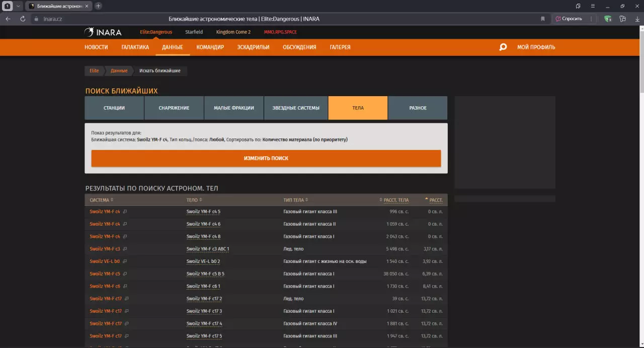Copy system name in Swoilz YM-F c4 5 row

click(125, 212)
